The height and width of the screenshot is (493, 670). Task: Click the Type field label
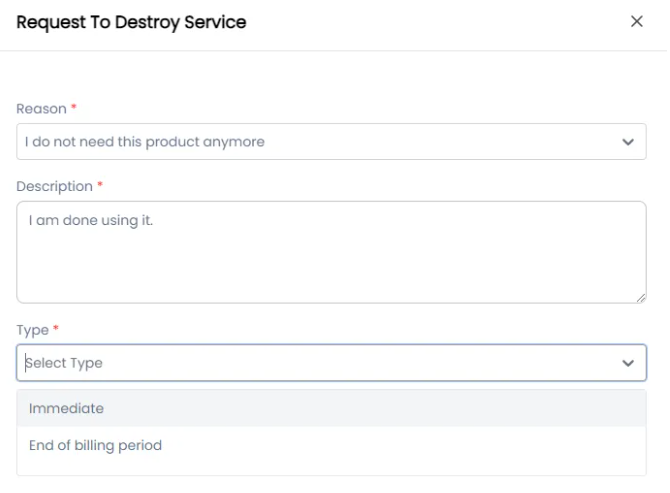coord(32,328)
